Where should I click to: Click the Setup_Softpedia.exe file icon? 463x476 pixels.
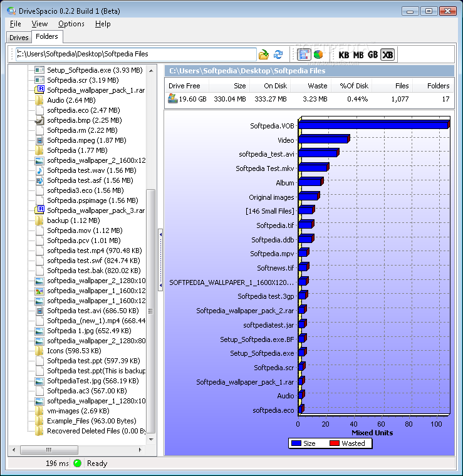(39, 70)
